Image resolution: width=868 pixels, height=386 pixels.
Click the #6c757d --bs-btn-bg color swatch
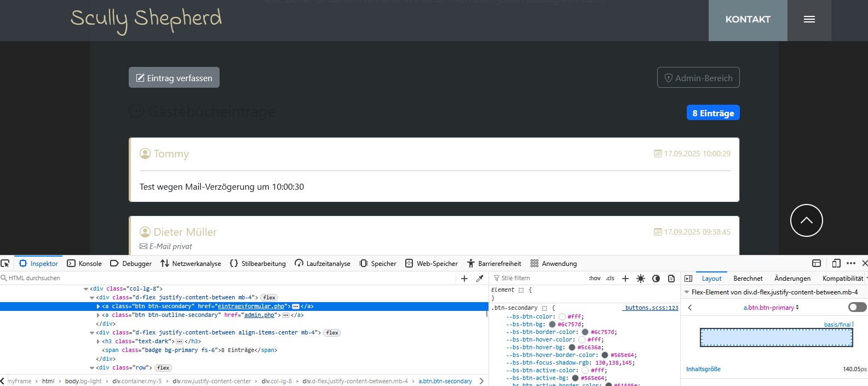[552, 325]
